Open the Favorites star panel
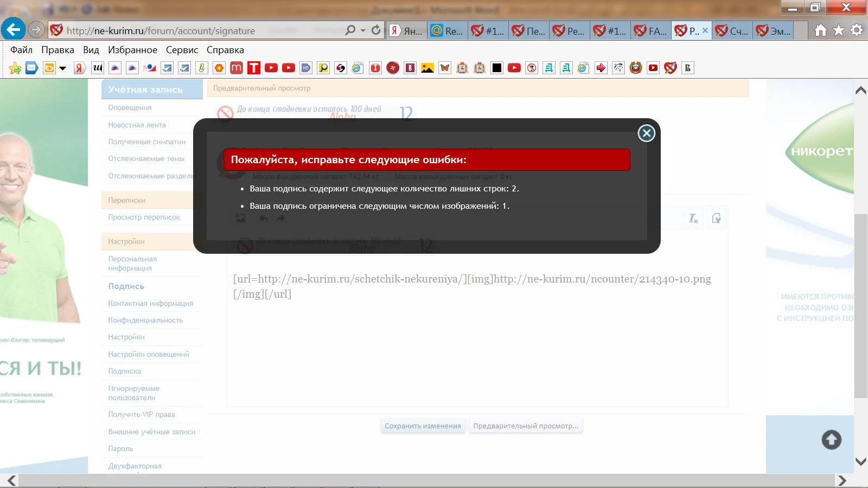 click(839, 30)
